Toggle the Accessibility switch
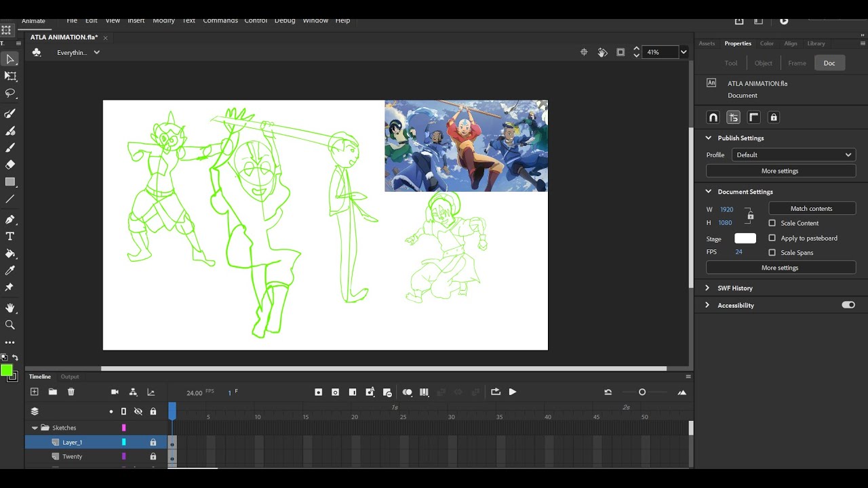Viewport: 868px width, 488px height. 848,305
